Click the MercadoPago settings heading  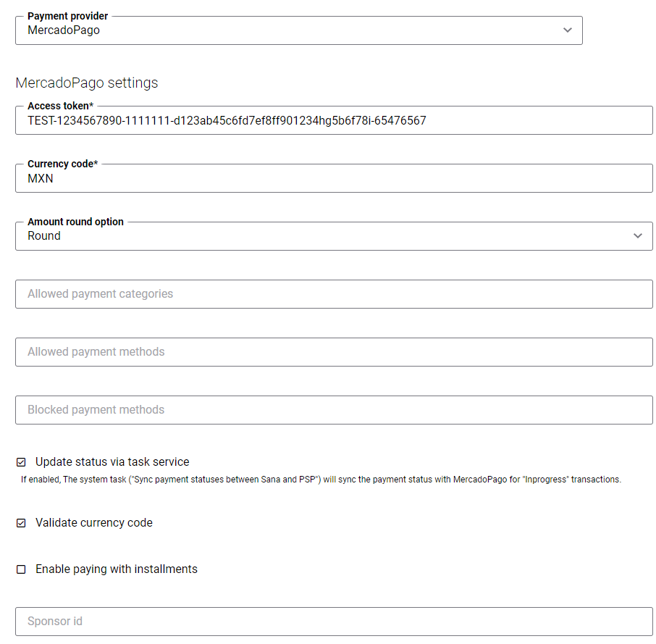tap(87, 83)
